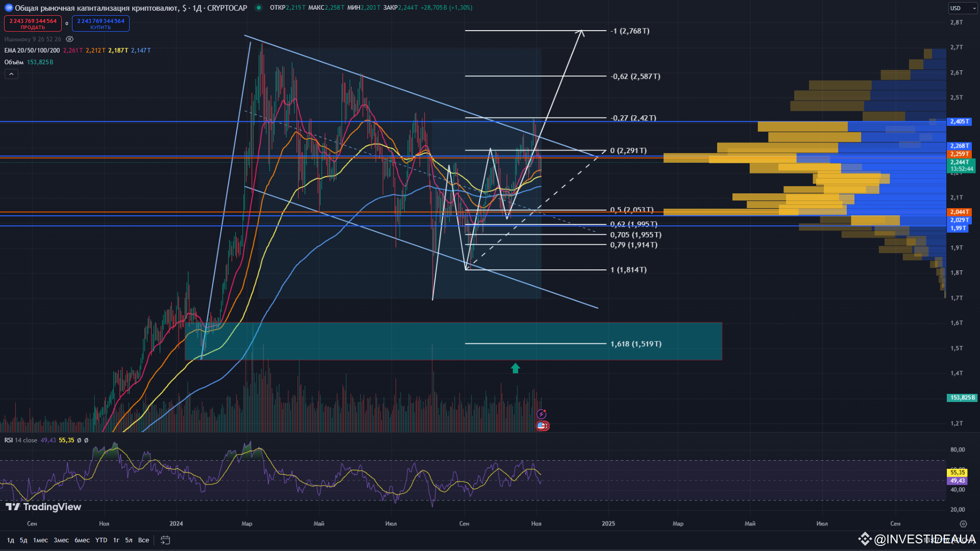Click the green market status dot
Viewport: 980px width, 551px height.
click(259, 8)
